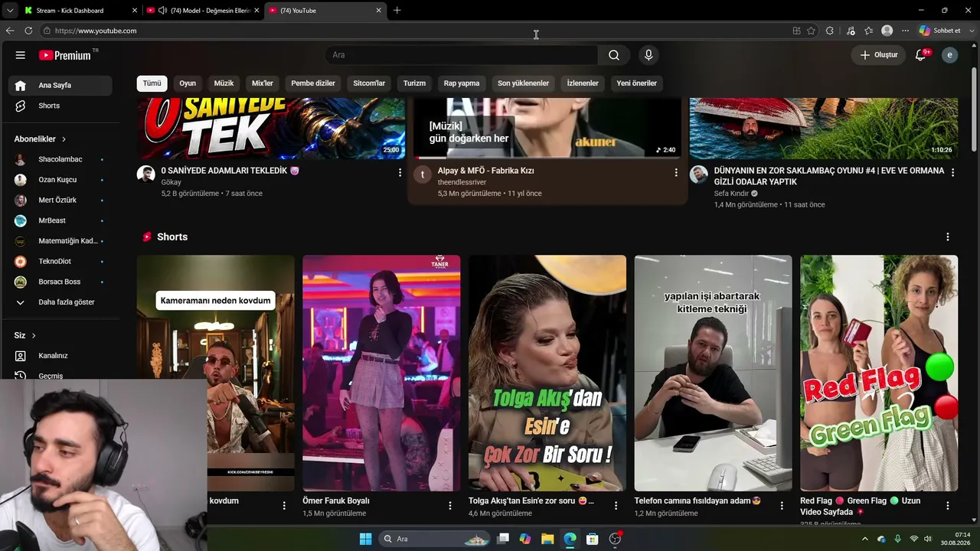Viewport: 980px width, 551px height.
Task: Open the notifications bell
Action: tap(921, 55)
